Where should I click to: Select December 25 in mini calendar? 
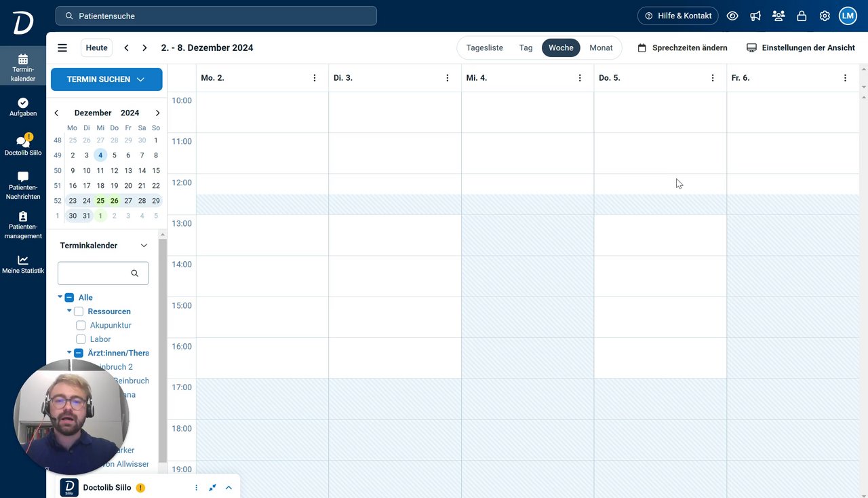point(100,201)
